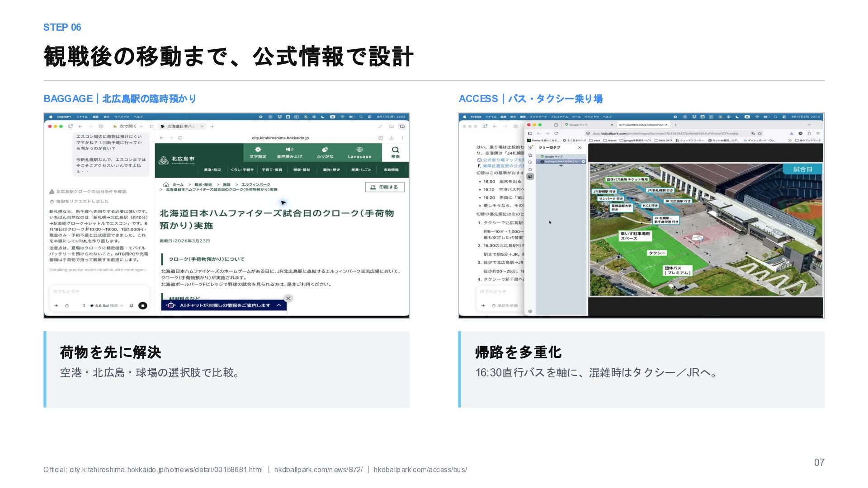Follow エルフィンパーク breadcrumb link
868x488 pixels.
pos(256,184)
